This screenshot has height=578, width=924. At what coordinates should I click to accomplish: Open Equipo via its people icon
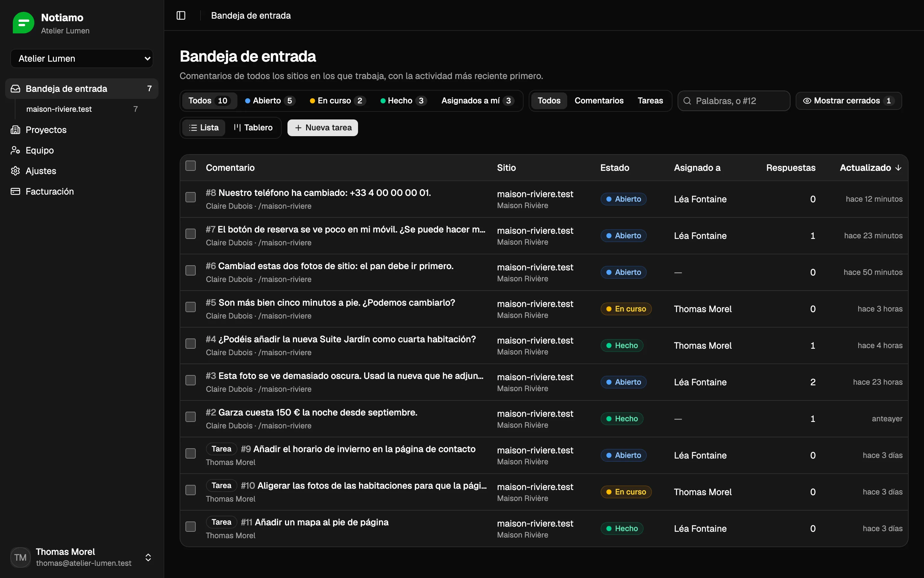click(15, 150)
